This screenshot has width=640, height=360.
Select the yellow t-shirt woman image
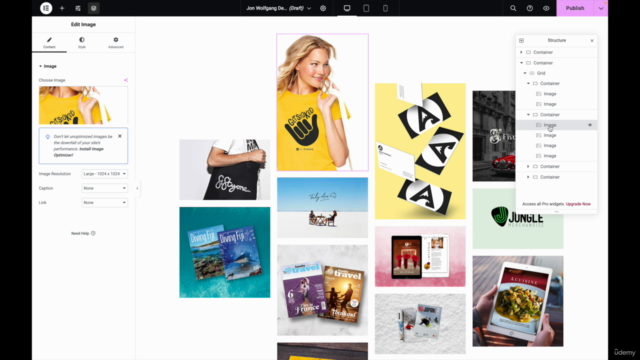click(322, 102)
